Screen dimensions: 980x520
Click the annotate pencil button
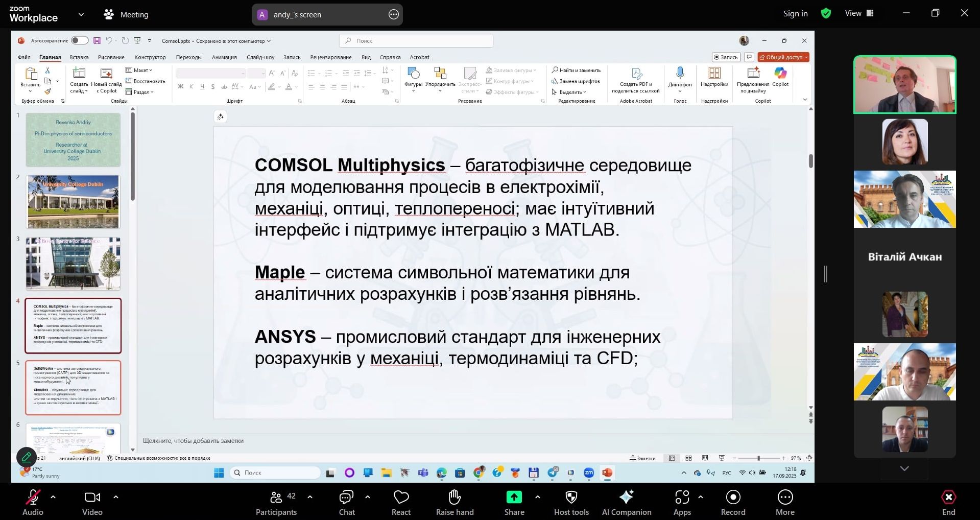pyautogui.click(x=27, y=457)
